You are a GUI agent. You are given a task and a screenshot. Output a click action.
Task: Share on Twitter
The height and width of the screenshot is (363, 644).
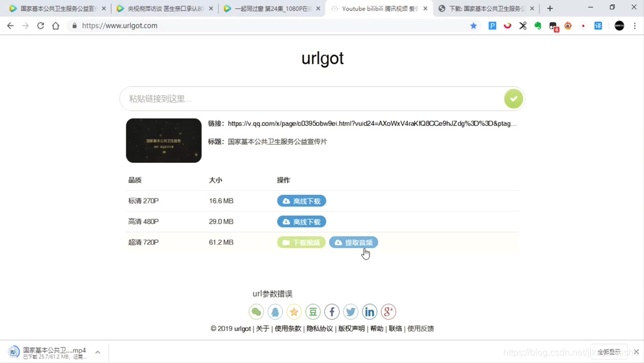[x=351, y=311]
